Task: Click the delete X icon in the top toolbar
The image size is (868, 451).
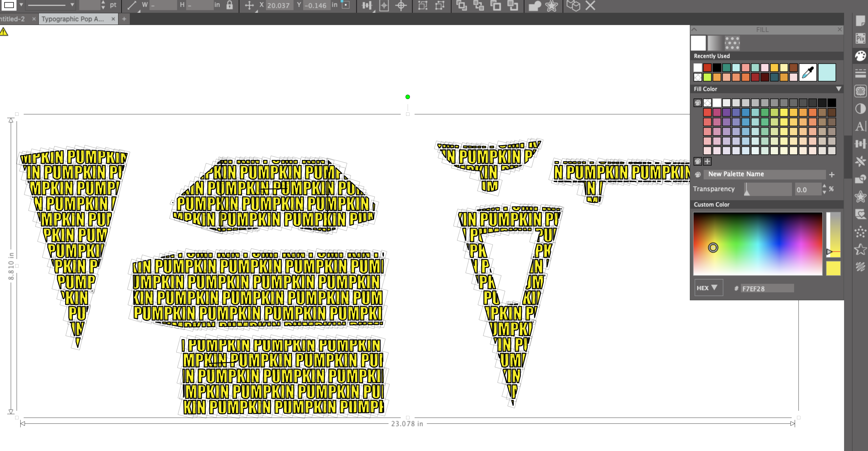Action: point(590,6)
